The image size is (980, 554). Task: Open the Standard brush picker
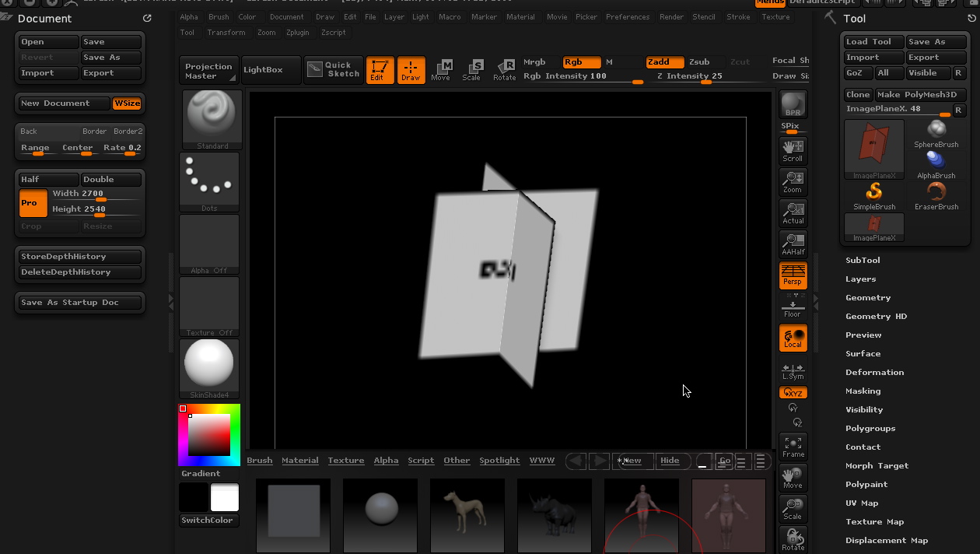[x=212, y=120]
